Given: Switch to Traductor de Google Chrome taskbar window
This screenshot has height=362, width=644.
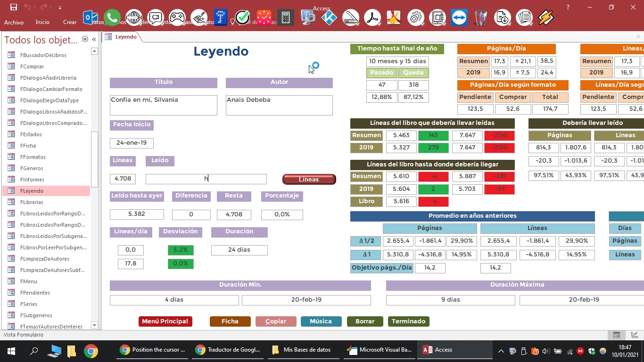Looking at the screenshot, I should click(228, 350).
